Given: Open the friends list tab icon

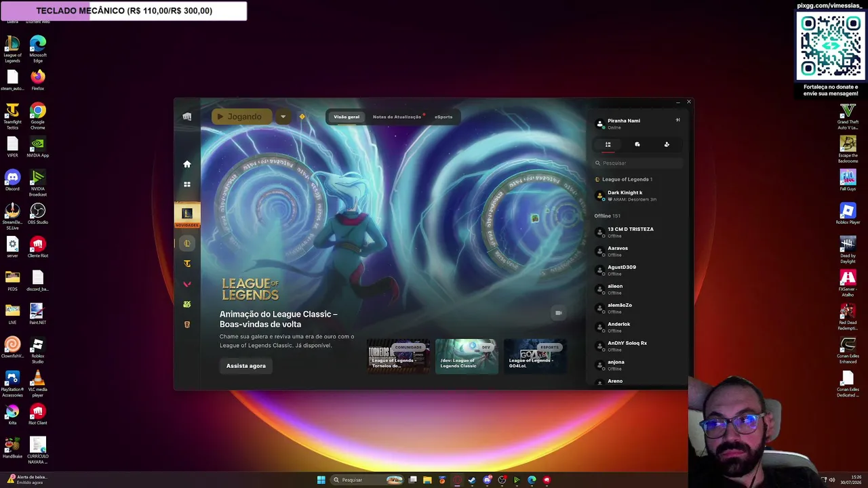Looking at the screenshot, I should coord(608,144).
